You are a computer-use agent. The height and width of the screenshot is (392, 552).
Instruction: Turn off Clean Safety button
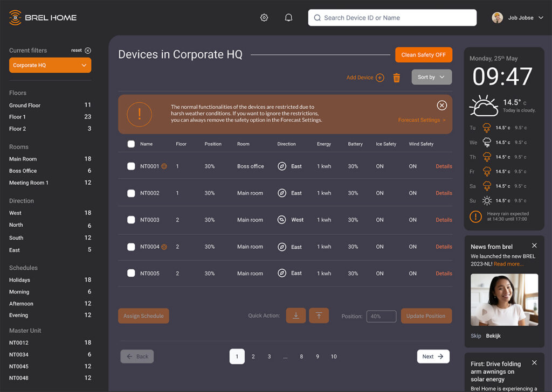[423, 55]
